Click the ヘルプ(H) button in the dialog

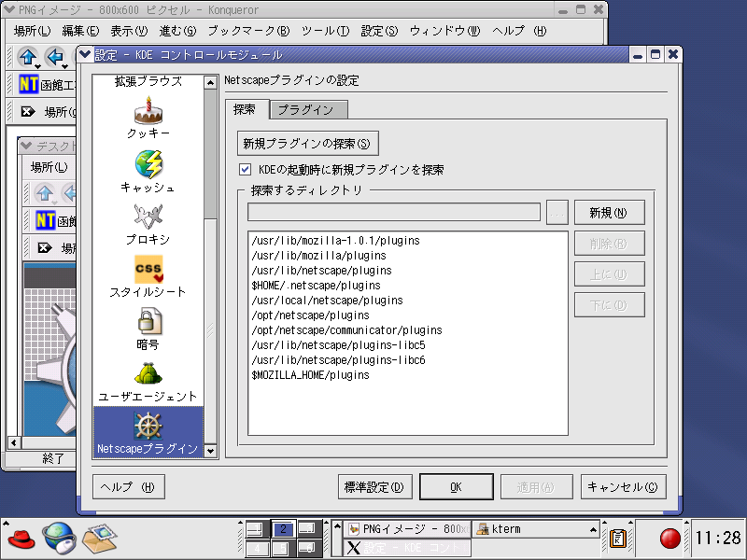pyautogui.click(x=129, y=486)
